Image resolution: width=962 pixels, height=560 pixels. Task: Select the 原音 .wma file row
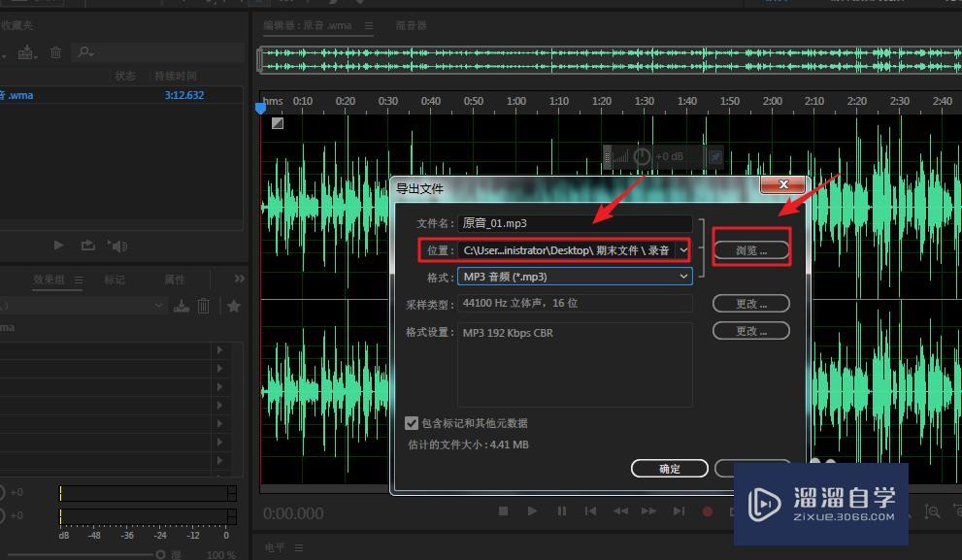click(121, 95)
